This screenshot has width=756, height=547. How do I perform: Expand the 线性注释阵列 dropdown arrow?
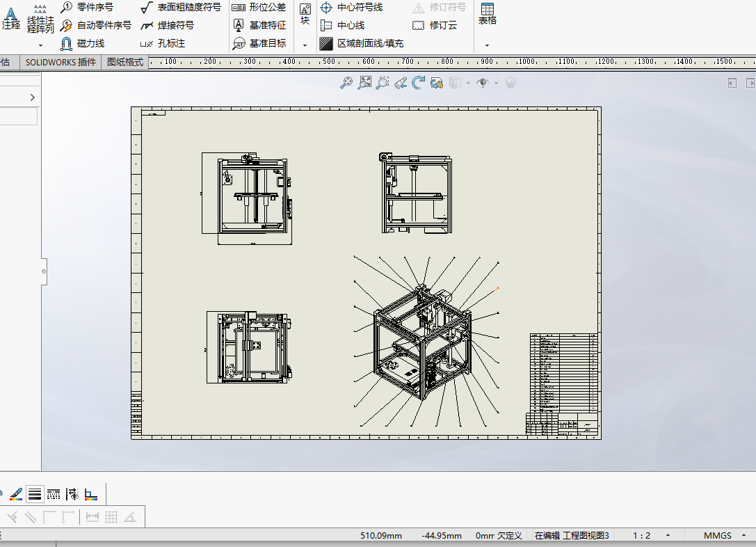[x=40, y=45]
